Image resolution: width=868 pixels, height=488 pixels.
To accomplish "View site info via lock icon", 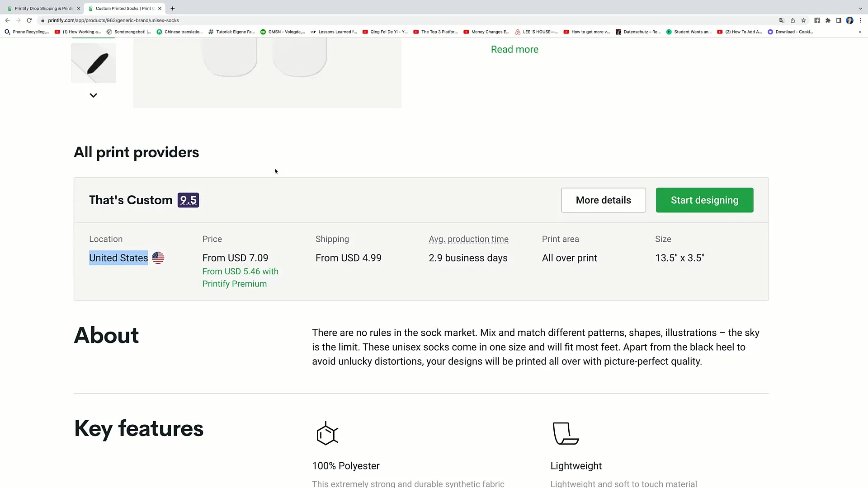I will [42, 20].
